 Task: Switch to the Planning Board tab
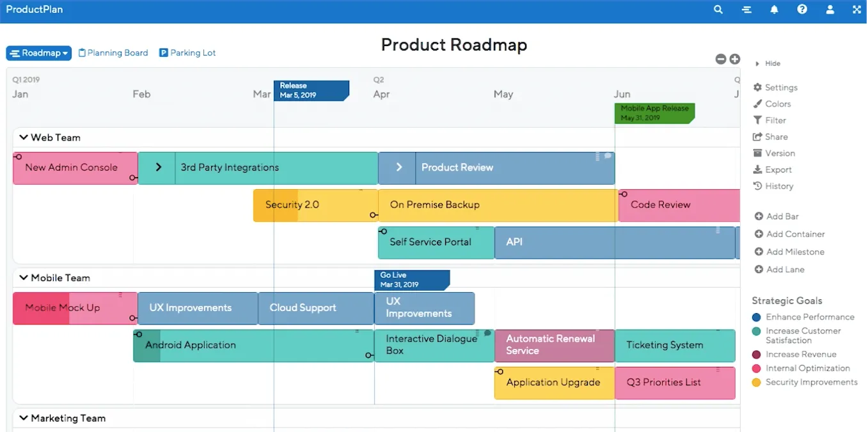113,52
